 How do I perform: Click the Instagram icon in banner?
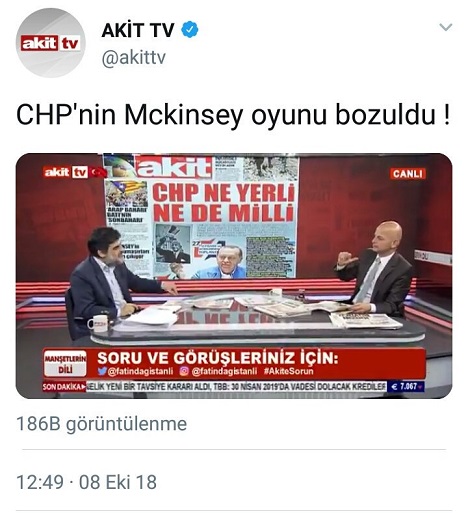pyautogui.click(x=184, y=371)
